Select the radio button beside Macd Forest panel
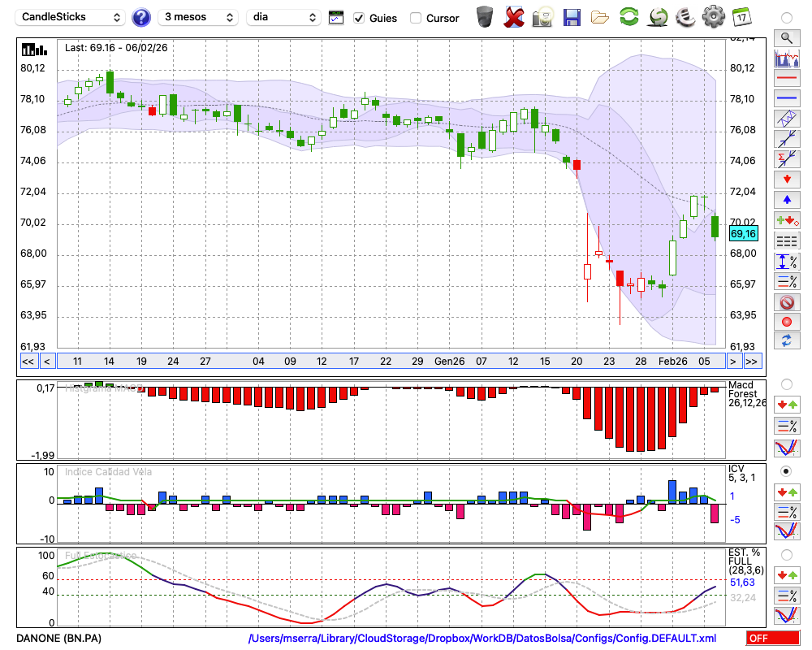This screenshot has width=812, height=650. (x=786, y=383)
